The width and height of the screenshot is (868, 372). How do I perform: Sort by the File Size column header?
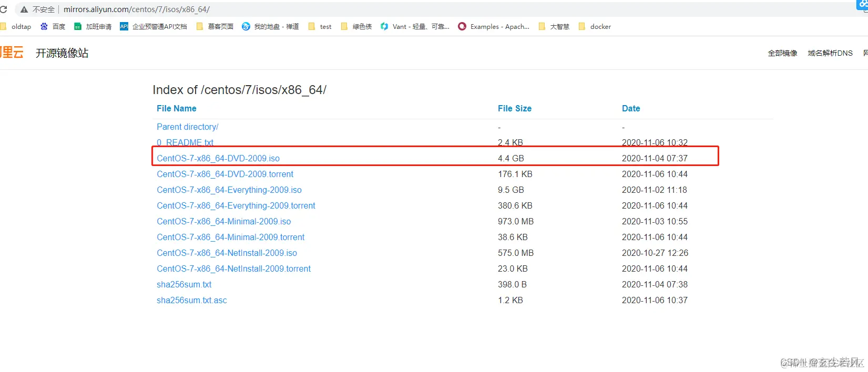(x=515, y=108)
